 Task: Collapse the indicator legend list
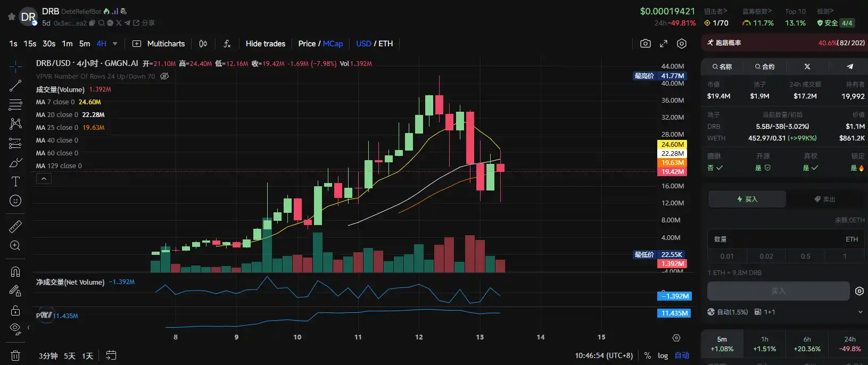[44, 179]
